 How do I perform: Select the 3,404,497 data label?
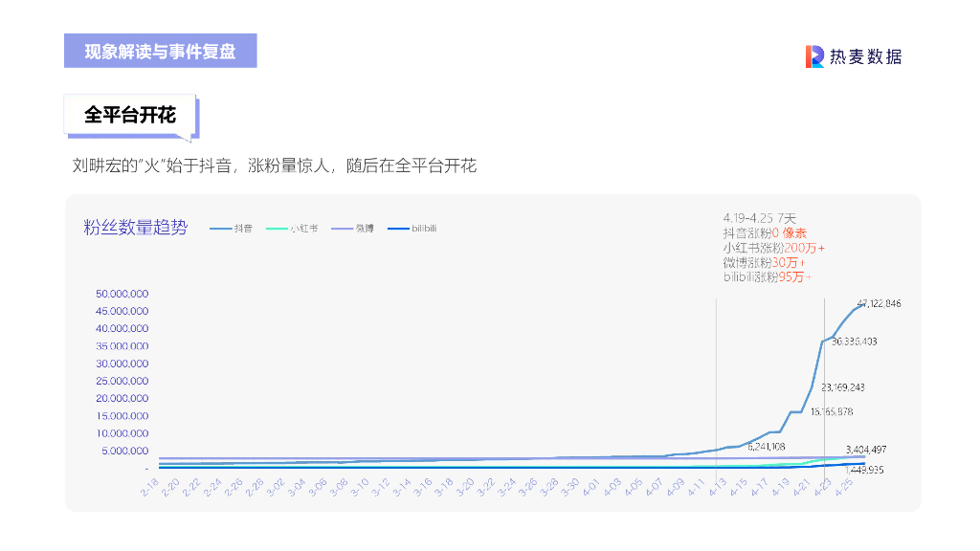click(x=865, y=450)
